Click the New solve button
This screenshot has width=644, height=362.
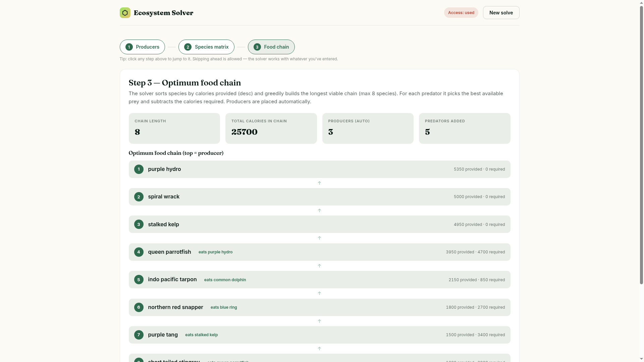coord(501,13)
